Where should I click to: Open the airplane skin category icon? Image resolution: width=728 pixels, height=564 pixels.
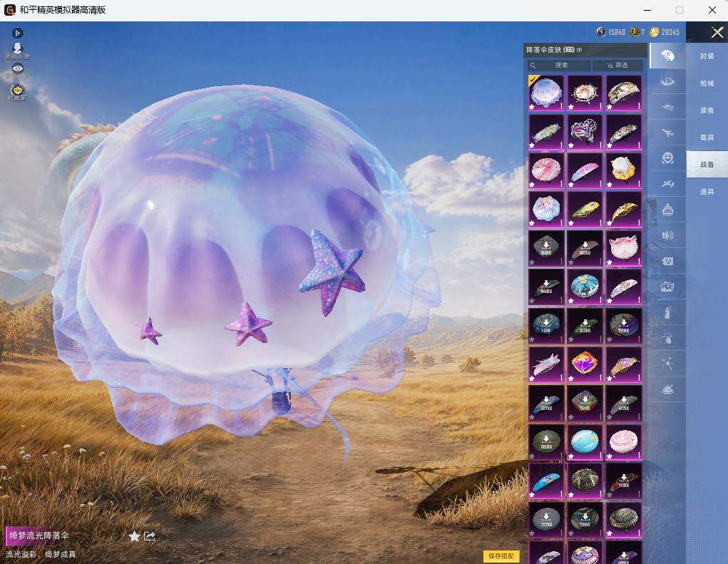pyautogui.click(x=667, y=133)
